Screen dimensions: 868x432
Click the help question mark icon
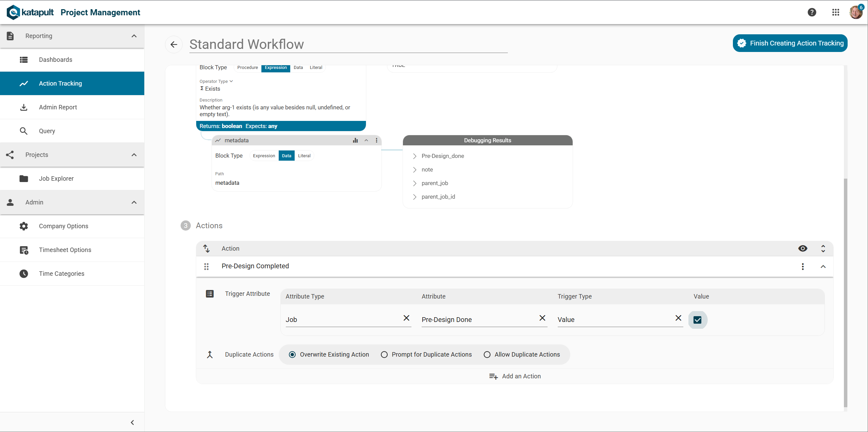click(x=812, y=13)
